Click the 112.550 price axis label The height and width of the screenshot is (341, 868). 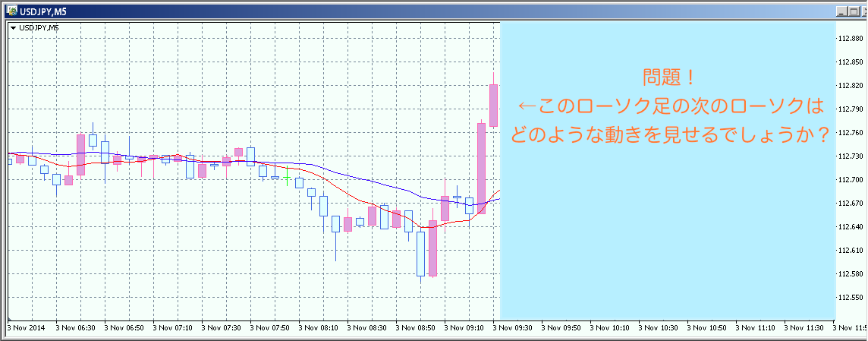(x=850, y=298)
